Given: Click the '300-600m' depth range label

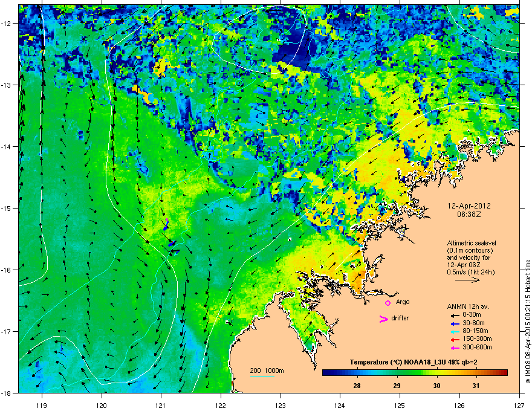Looking at the screenshot, I should click(477, 348).
